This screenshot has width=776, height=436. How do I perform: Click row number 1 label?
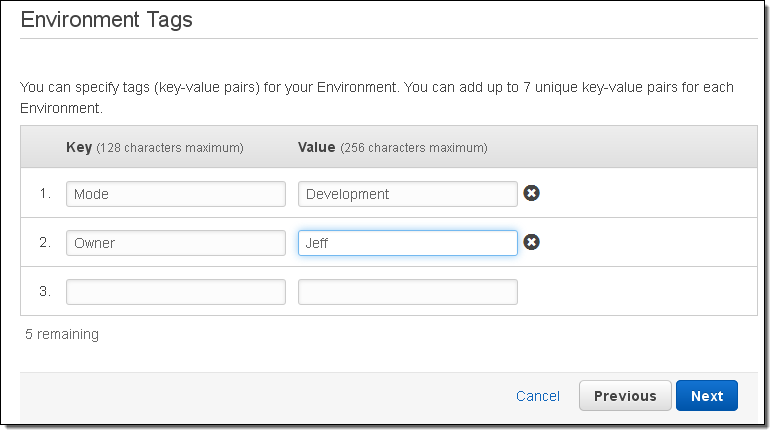pyautogui.click(x=45, y=194)
